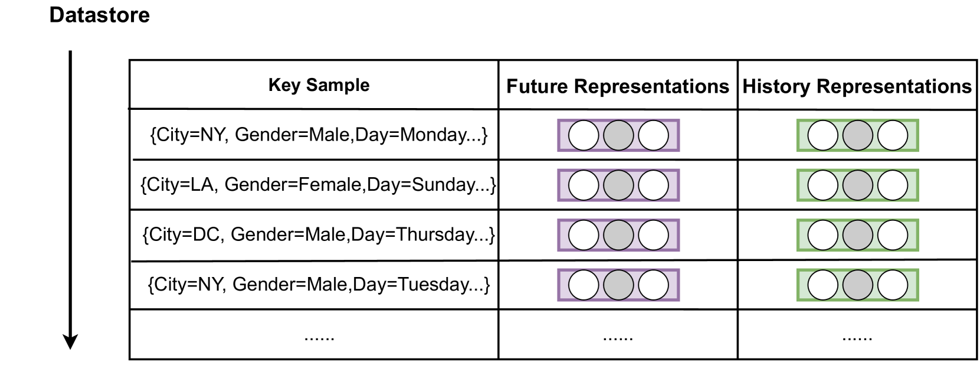Screen dimensions: 980x365
Task: Click left white circle in LA row's purple box
Action: click(x=584, y=185)
